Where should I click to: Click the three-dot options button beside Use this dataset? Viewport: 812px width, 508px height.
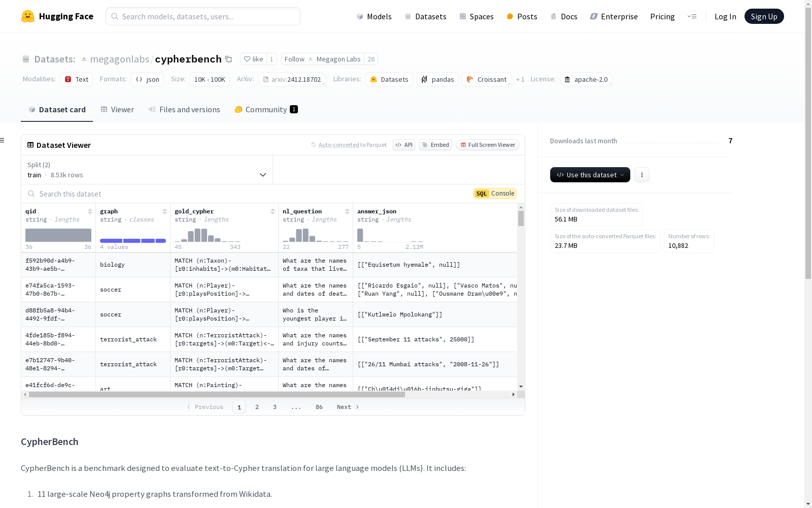pos(642,175)
